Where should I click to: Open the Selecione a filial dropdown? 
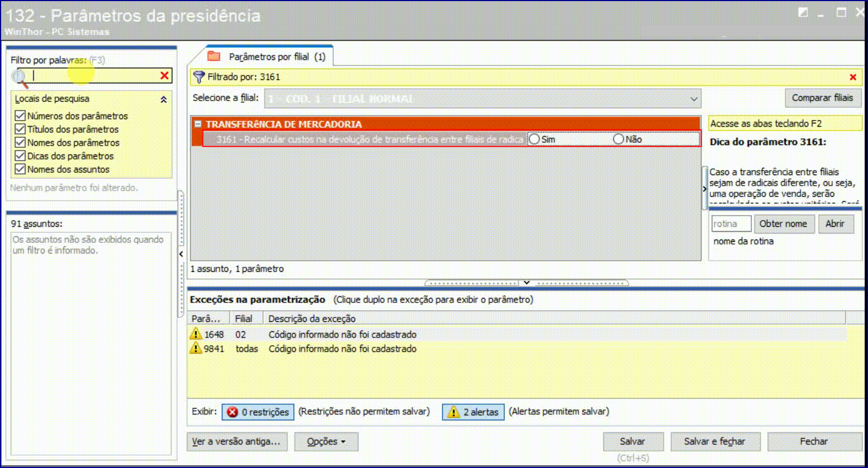pos(694,99)
